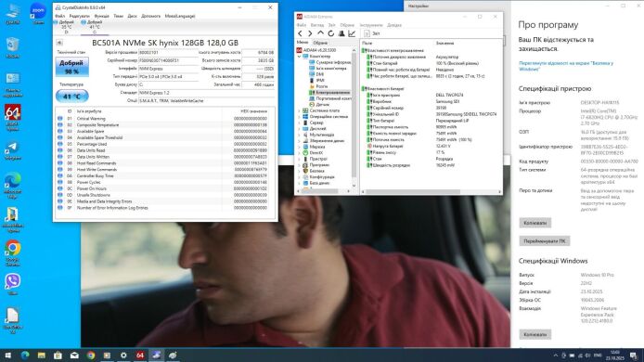Image resolution: width=644 pixels, height=362 pixels.
Task: Expand the DirectX tree node
Action: [299, 153]
